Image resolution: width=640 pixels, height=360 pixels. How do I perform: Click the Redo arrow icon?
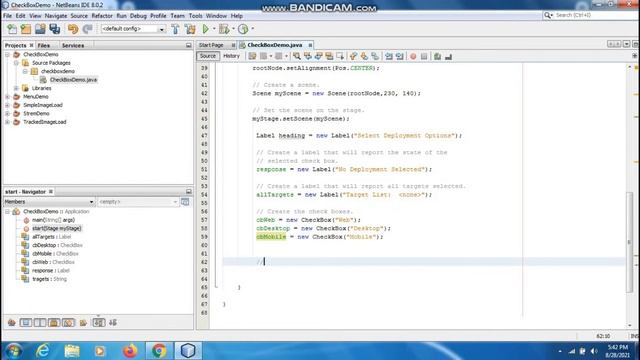coord(87,29)
